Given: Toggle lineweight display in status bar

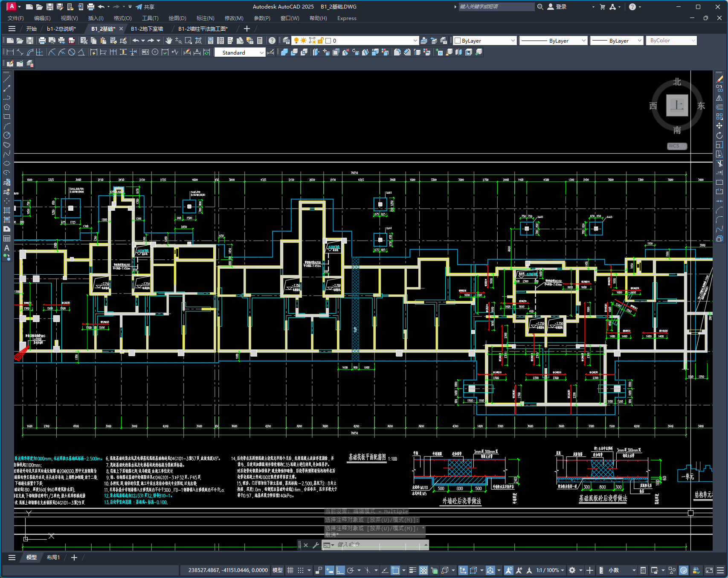Looking at the screenshot, I should [x=412, y=570].
